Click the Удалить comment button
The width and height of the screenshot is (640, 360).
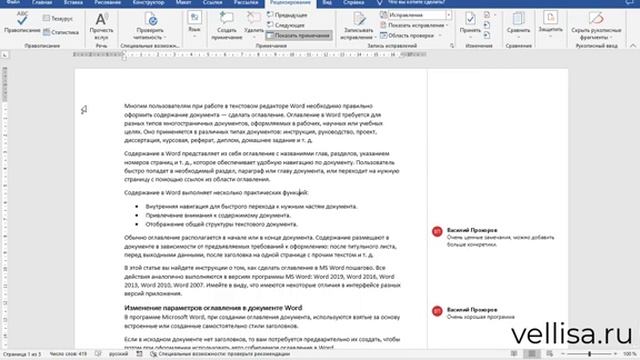click(x=254, y=26)
